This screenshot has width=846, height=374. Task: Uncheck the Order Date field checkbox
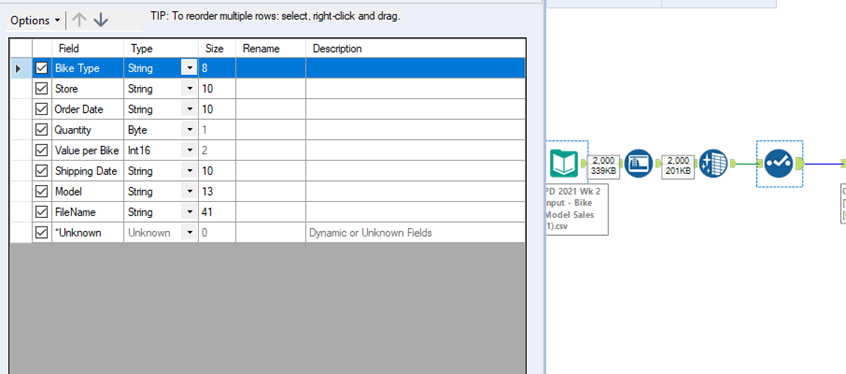pyautogui.click(x=42, y=109)
